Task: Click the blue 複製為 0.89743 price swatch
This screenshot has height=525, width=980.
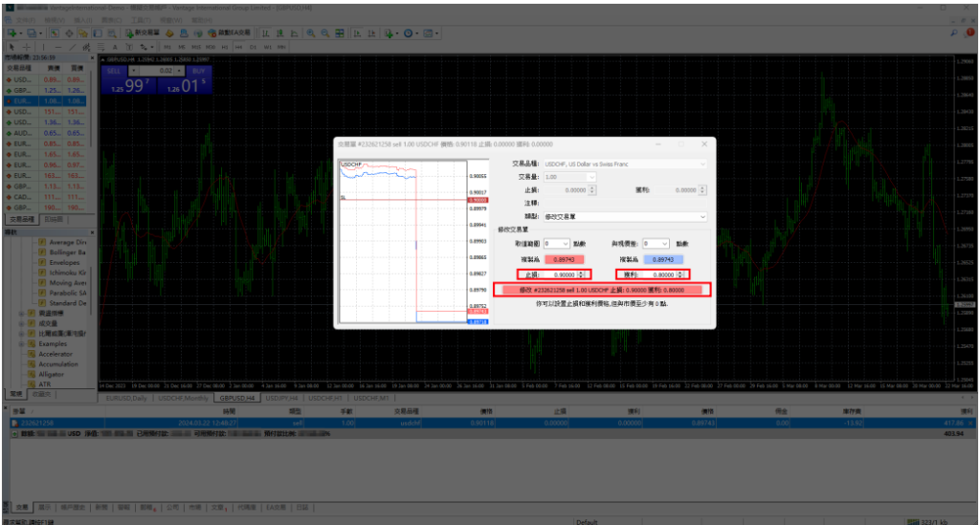Action: coord(662,259)
